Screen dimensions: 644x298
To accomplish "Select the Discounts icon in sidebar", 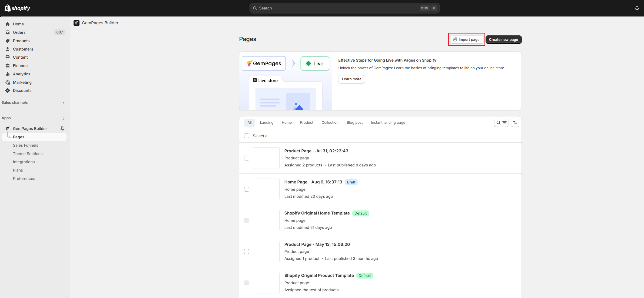I will 8,91.
